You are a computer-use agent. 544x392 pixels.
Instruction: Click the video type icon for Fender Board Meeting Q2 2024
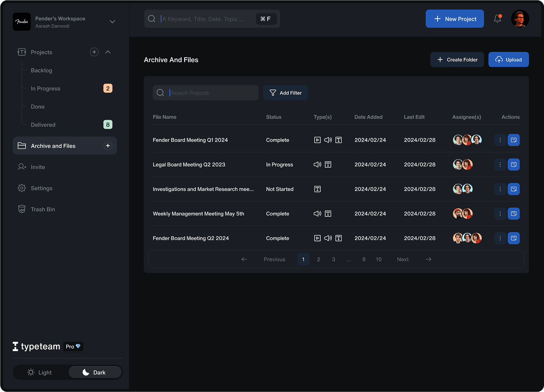[x=317, y=238]
